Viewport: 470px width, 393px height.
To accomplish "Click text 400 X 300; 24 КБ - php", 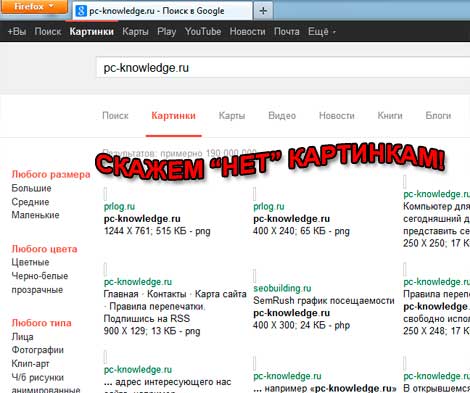I will click(301, 325).
